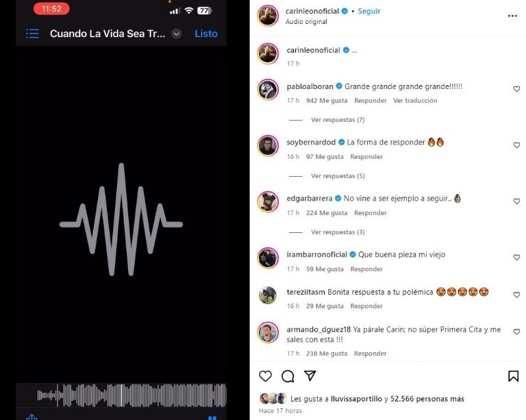Image resolution: width=526 pixels, height=420 pixels.
Task: Save post with bookmark icon
Action: (x=513, y=376)
